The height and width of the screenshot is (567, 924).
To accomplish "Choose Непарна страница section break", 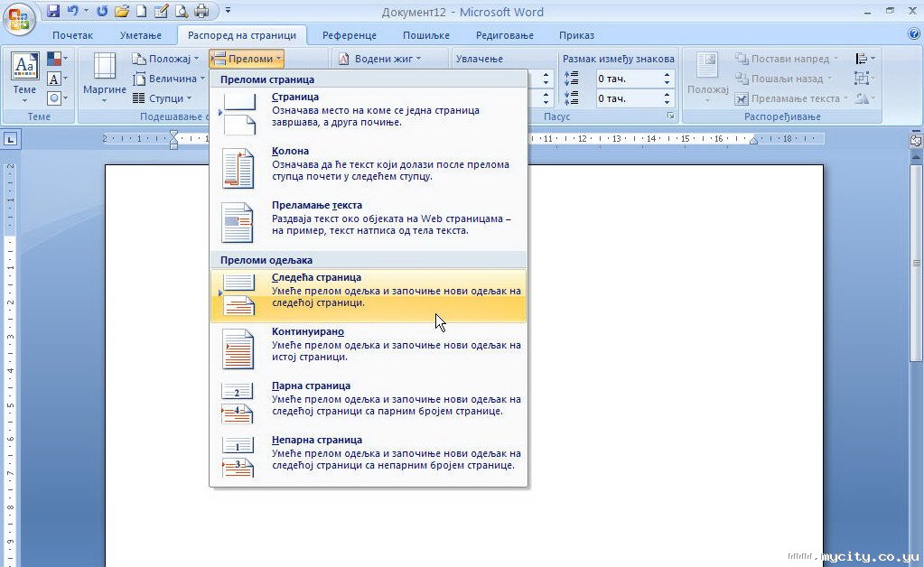I will pyautogui.click(x=369, y=458).
